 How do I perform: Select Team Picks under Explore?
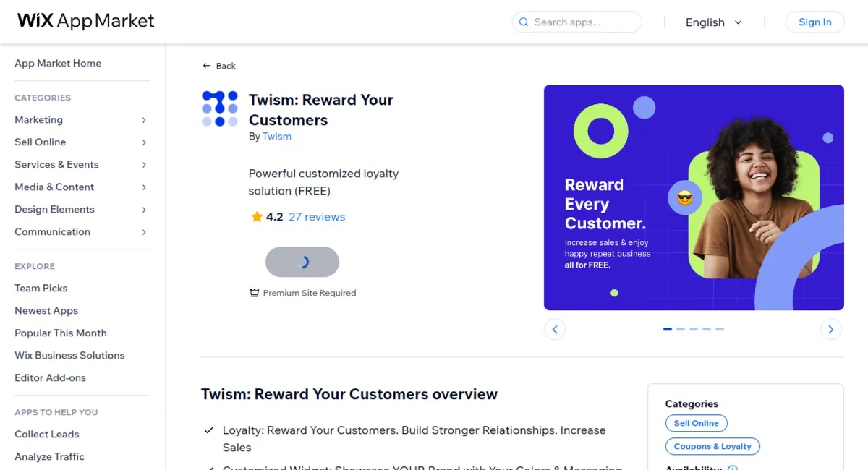click(x=41, y=288)
